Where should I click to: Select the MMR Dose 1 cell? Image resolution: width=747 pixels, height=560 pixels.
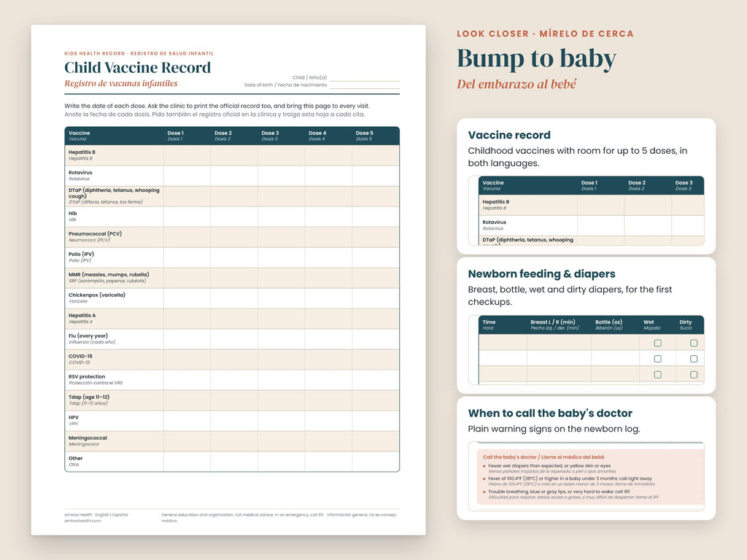[x=187, y=278]
